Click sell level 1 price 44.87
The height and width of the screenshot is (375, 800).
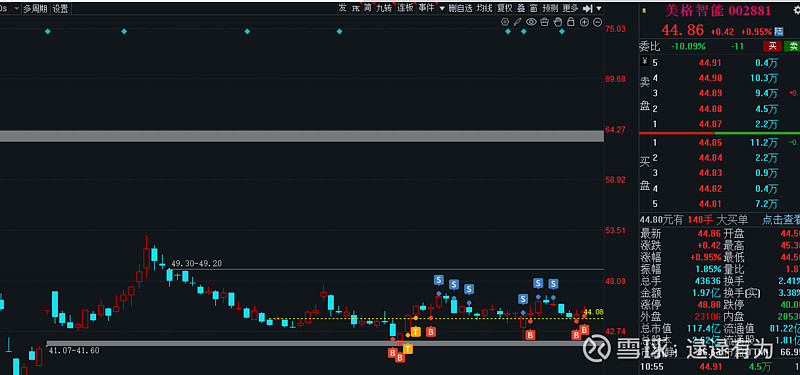(x=710, y=124)
